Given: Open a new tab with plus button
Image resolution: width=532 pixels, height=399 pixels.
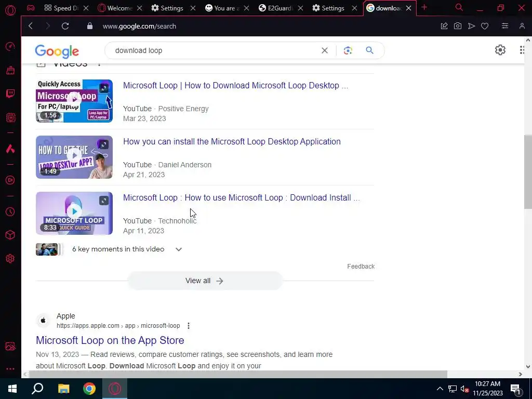Looking at the screenshot, I should pos(424,7).
